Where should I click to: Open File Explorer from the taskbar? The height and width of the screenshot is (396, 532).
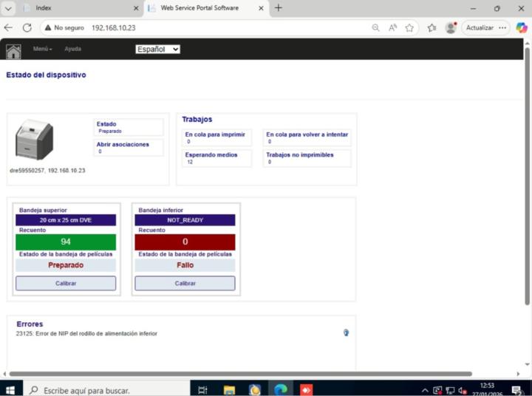230,389
